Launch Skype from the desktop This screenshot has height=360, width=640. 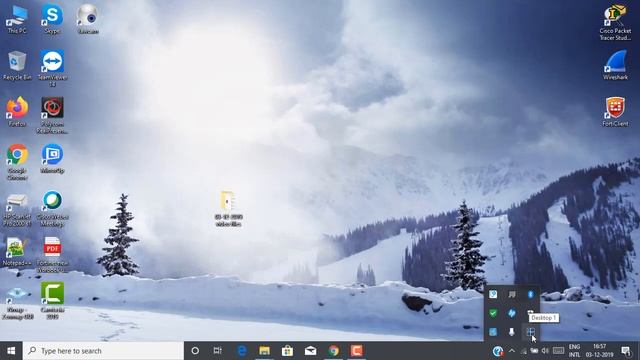click(x=52, y=19)
